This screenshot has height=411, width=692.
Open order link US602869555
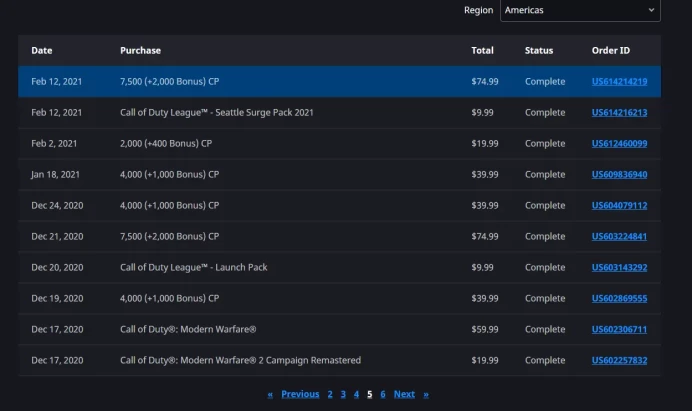(619, 298)
